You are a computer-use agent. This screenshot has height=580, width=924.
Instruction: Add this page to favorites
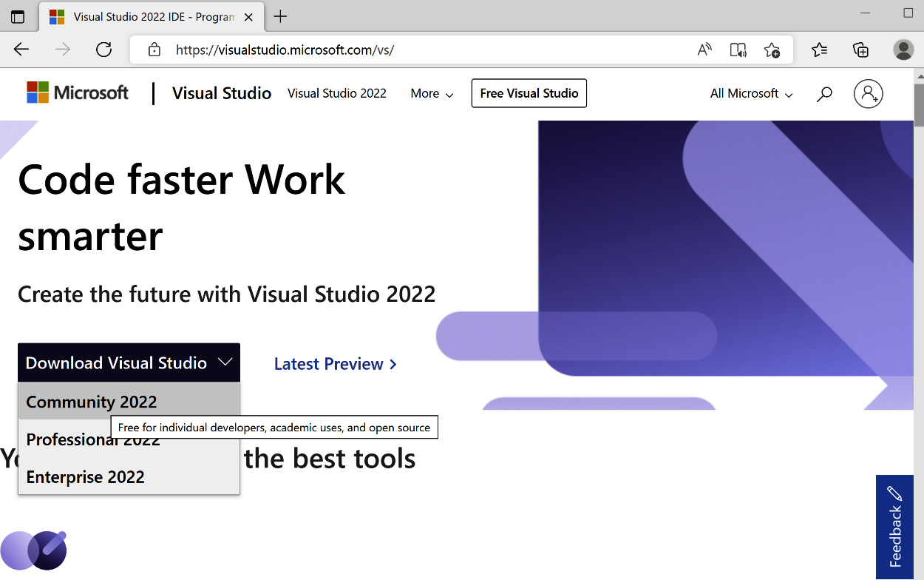coord(772,50)
